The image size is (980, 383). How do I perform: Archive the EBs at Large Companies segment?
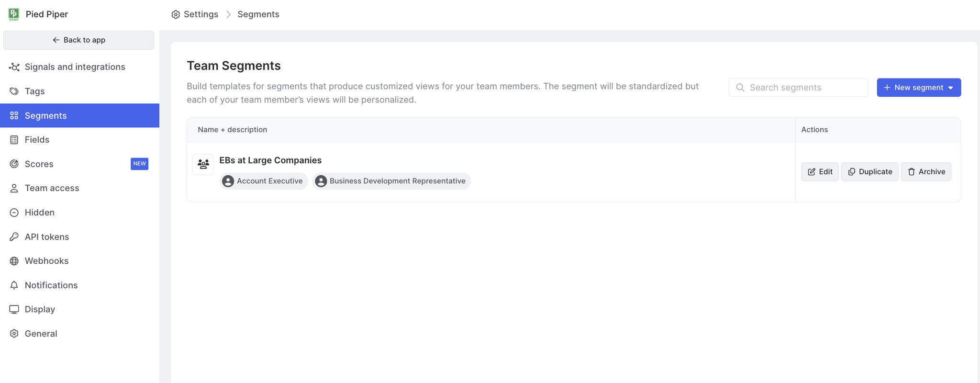click(x=926, y=172)
